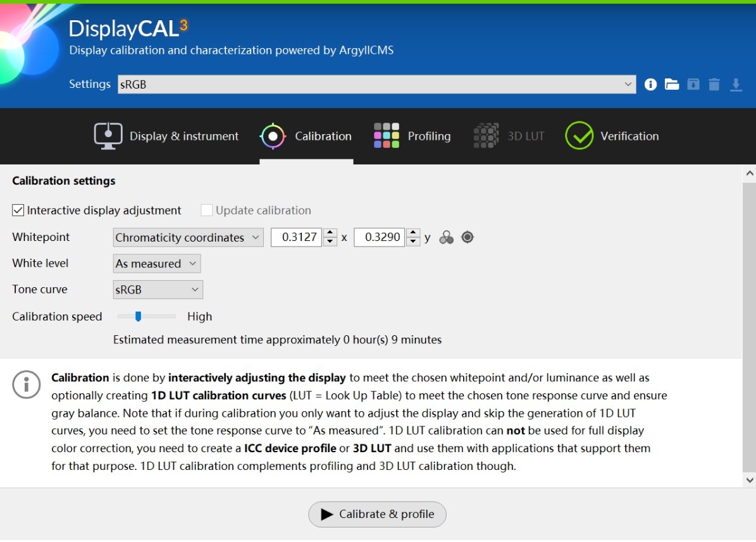
Task: Click the install profile download icon
Action: pyautogui.click(x=736, y=85)
